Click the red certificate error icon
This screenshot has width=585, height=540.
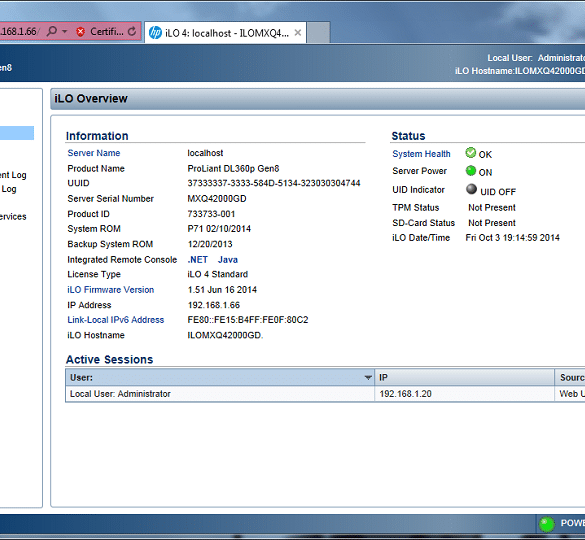point(80,32)
